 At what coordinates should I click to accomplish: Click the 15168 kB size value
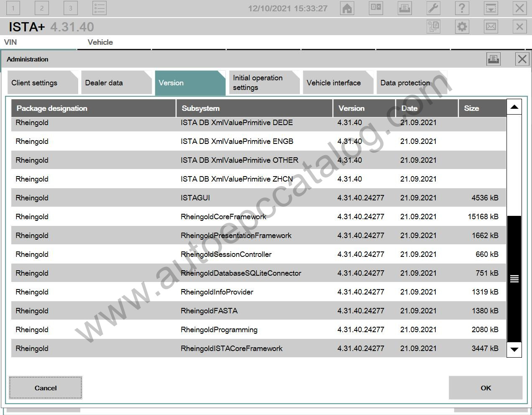point(483,217)
